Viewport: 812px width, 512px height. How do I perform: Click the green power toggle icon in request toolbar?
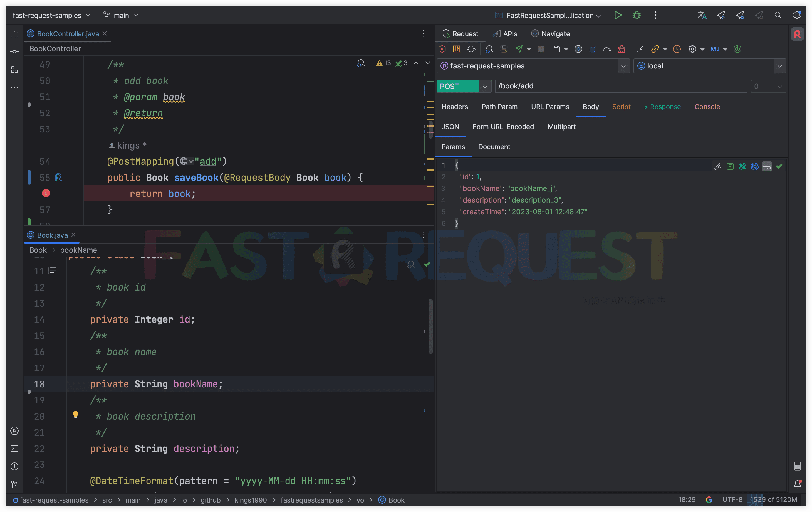click(x=737, y=49)
